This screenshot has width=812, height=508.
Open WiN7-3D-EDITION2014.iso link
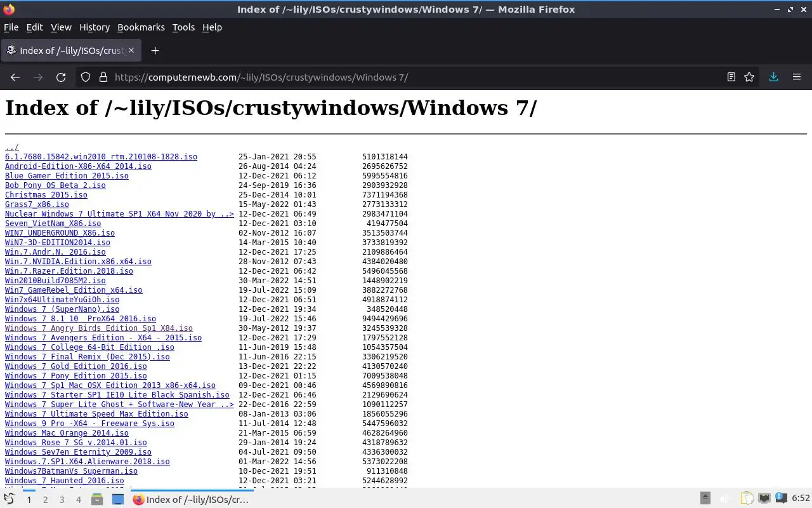click(58, 243)
